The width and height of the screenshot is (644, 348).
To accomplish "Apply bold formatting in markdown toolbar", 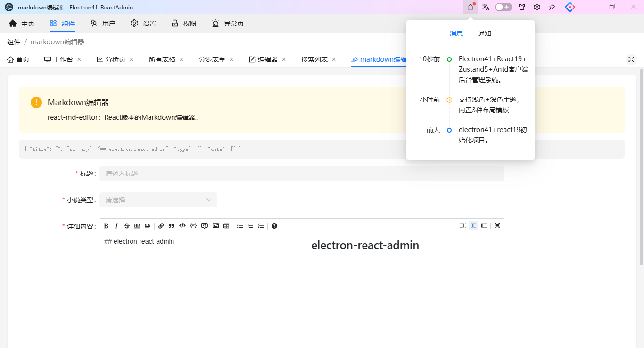I will [x=106, y=226].
